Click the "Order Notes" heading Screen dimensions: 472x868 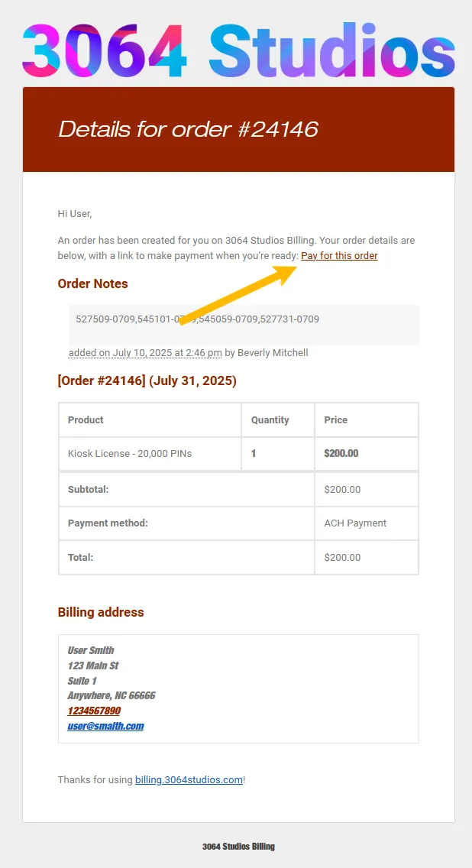tap(92, 283)
